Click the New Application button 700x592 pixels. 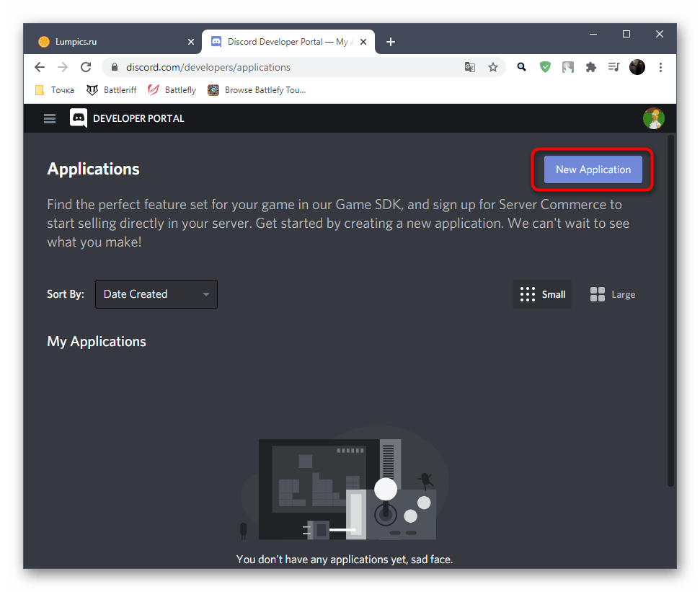[593, 169]
